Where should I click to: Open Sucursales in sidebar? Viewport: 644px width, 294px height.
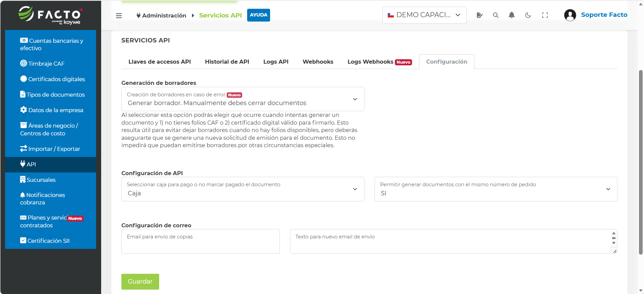click(x=51, y=180)
